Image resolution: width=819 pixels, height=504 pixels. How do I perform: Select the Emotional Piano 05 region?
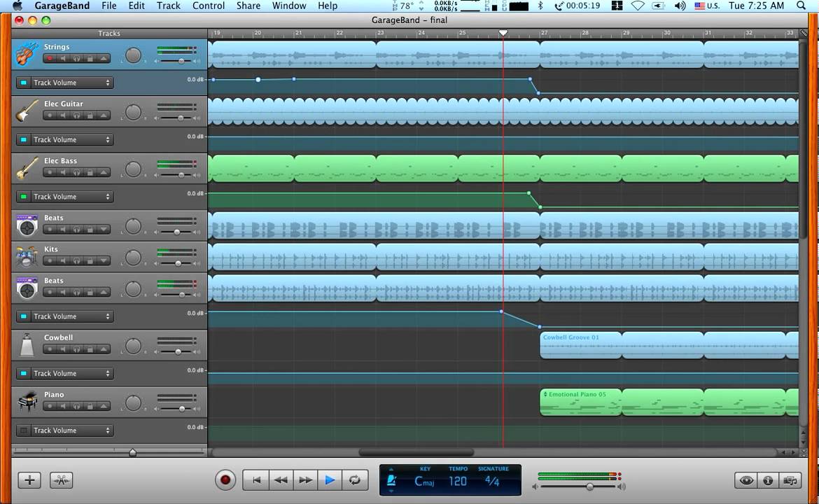click(581, 402)
